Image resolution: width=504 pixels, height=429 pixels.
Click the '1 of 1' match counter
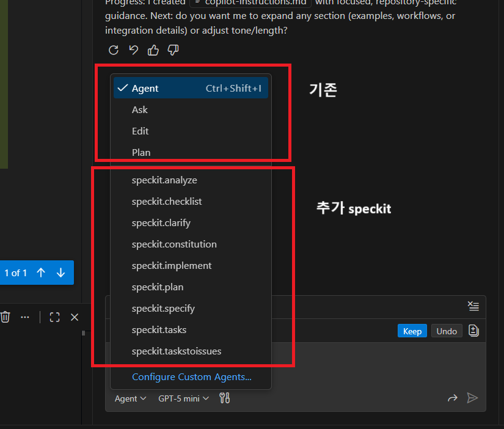coord(15,273)
